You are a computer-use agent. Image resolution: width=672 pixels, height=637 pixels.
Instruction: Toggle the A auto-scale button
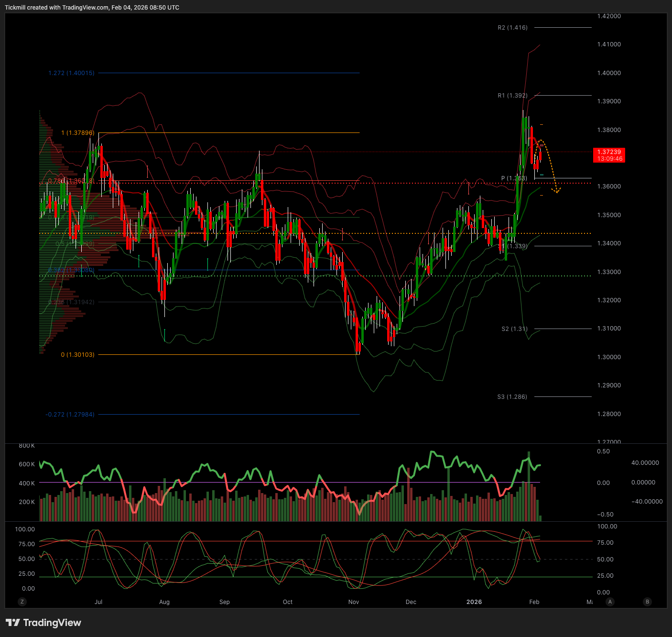tap(610, 602)
